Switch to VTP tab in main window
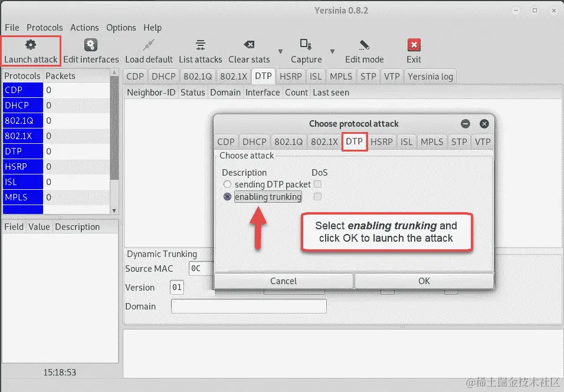This screenshot has height=392, width=564. pyautogui.click(x=392, y=77)
